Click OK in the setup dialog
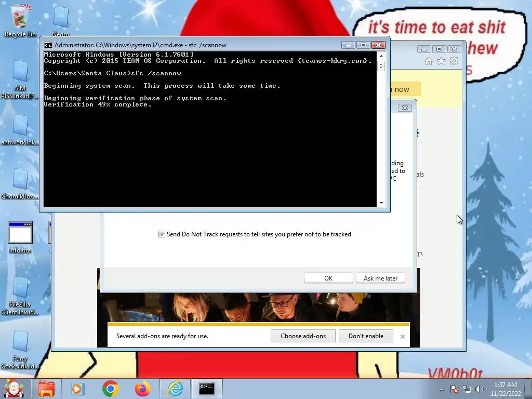This screenshot has height=399, width=532. coord(328,278)
